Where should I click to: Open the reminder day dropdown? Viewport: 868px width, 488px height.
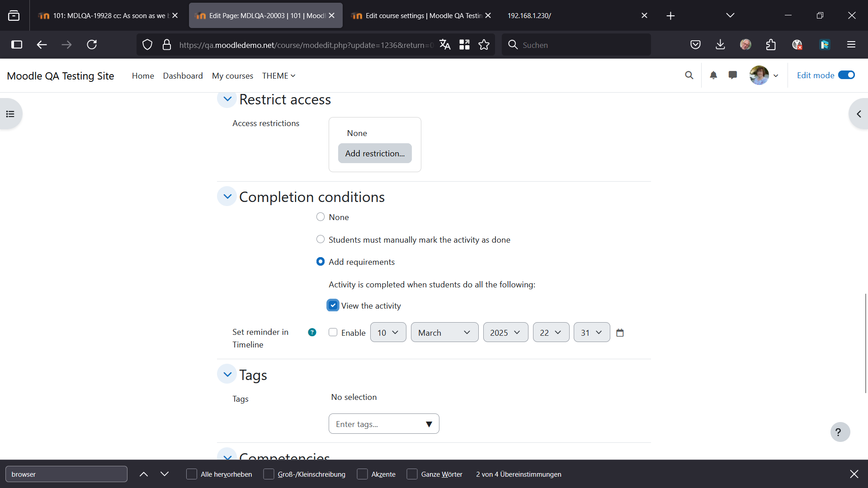coord(388,333)
